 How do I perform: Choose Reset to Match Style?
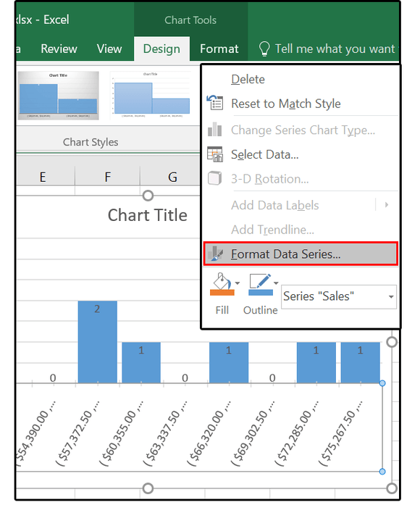[x=286, y=104]
